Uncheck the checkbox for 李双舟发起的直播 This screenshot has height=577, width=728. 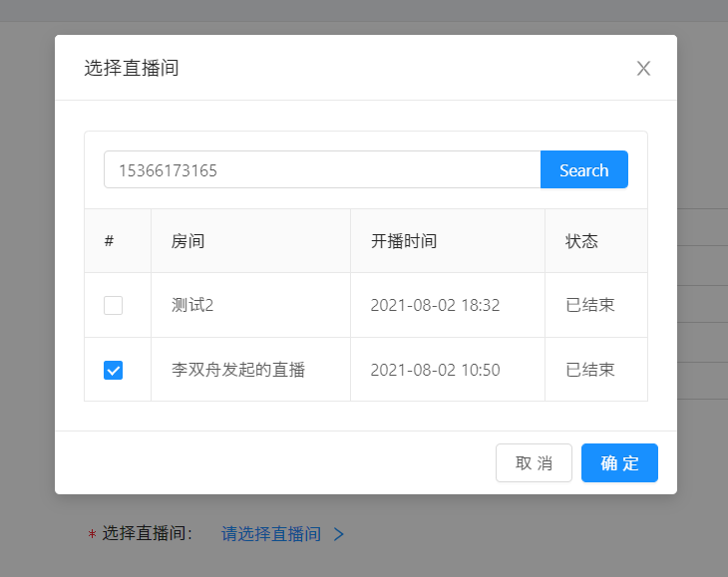[113, 370]
